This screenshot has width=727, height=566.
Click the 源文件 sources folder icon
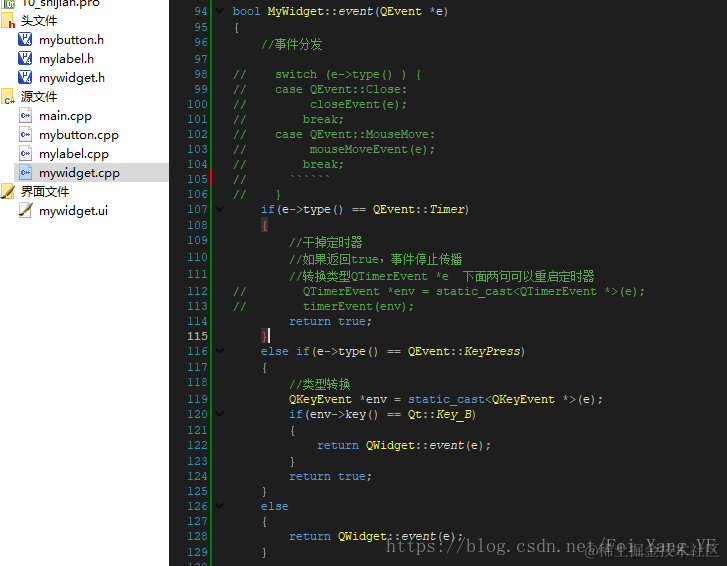pyautogui.click(x=8, y=96)
